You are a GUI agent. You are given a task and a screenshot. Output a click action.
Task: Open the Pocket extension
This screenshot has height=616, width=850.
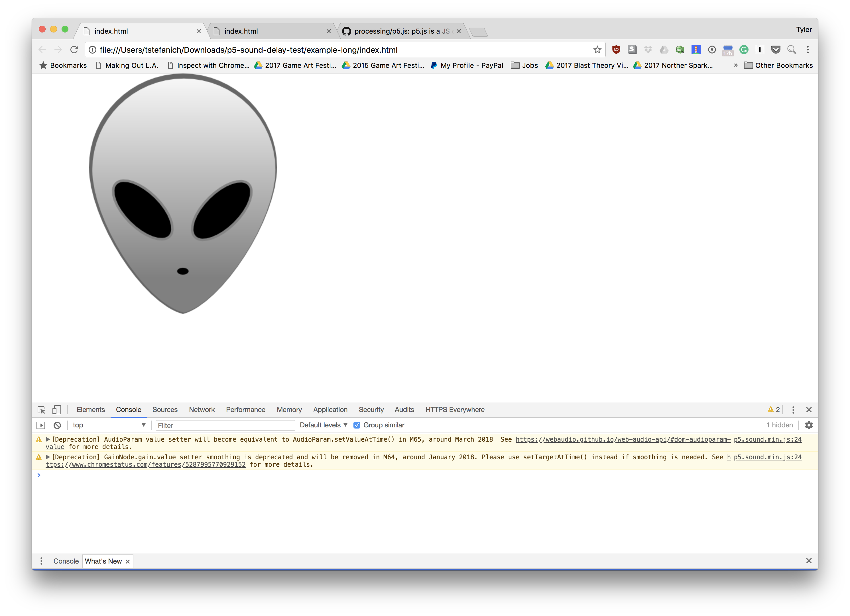tap(776, 50)
